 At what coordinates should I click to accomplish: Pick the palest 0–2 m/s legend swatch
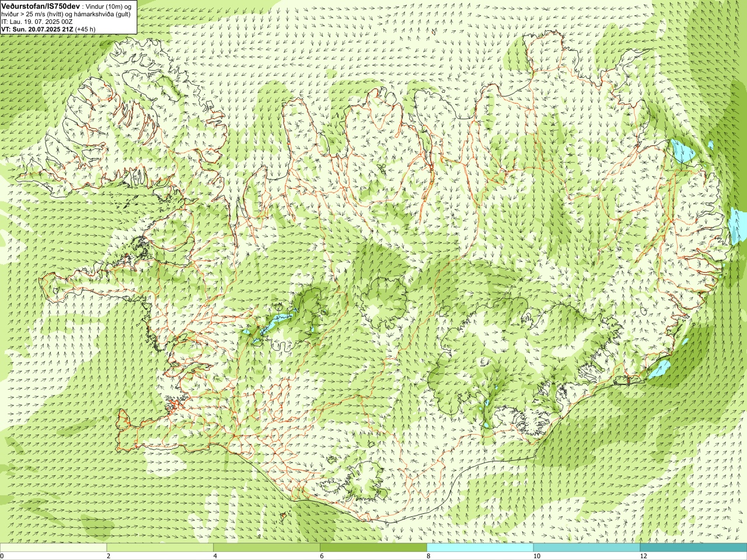click(x=53, y=547)
